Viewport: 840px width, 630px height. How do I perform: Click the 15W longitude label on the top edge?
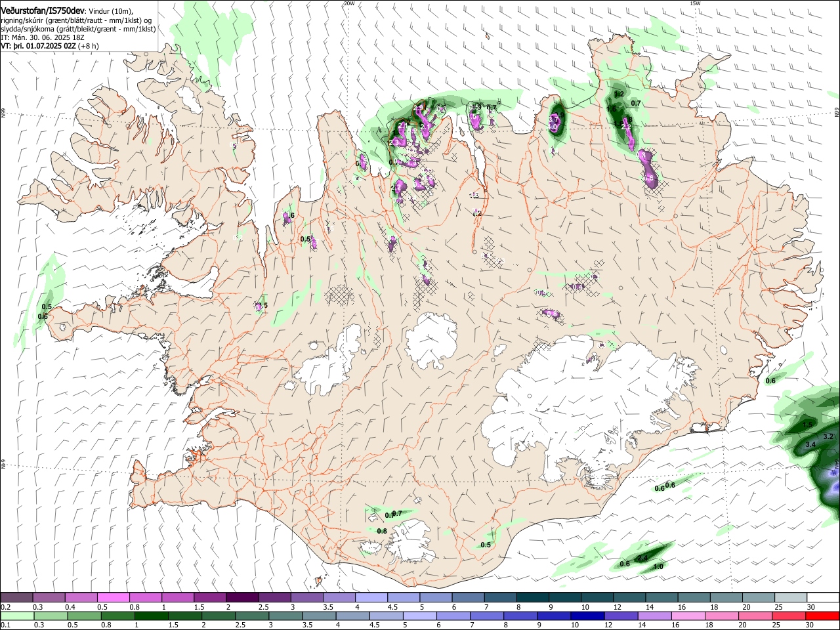pyautogui.click(x=695, y=3)
